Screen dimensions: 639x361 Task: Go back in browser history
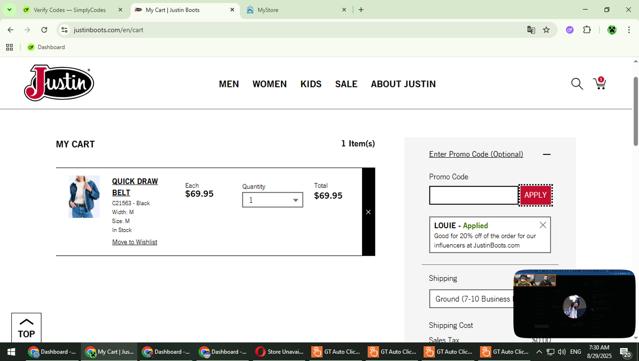[x=11, y=30]
